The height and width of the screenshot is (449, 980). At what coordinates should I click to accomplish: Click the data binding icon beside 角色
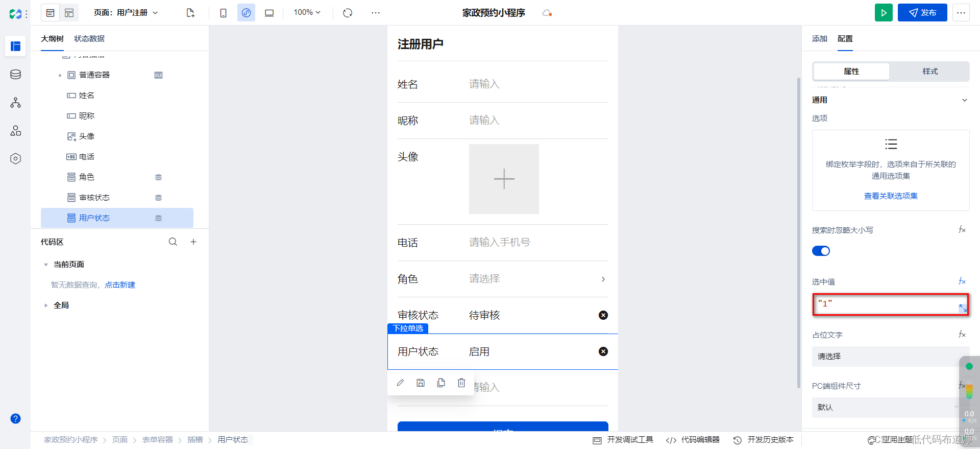click(158, 177)
